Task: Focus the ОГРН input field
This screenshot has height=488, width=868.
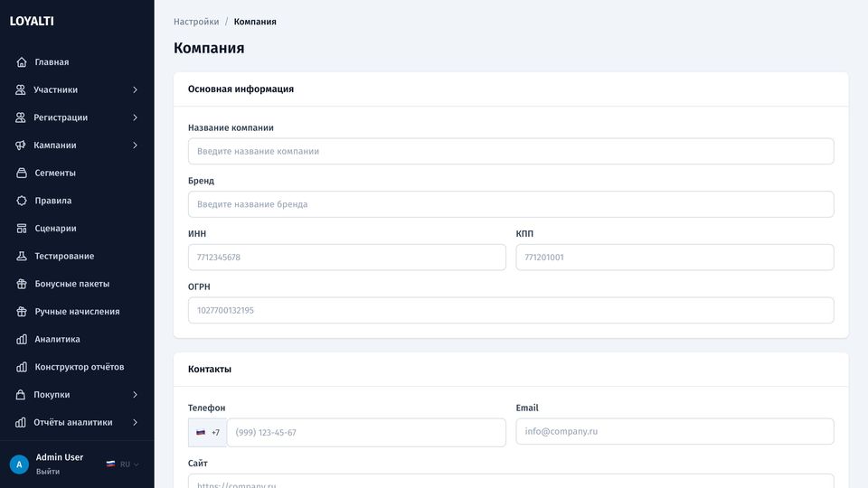Action: [511, 310]
